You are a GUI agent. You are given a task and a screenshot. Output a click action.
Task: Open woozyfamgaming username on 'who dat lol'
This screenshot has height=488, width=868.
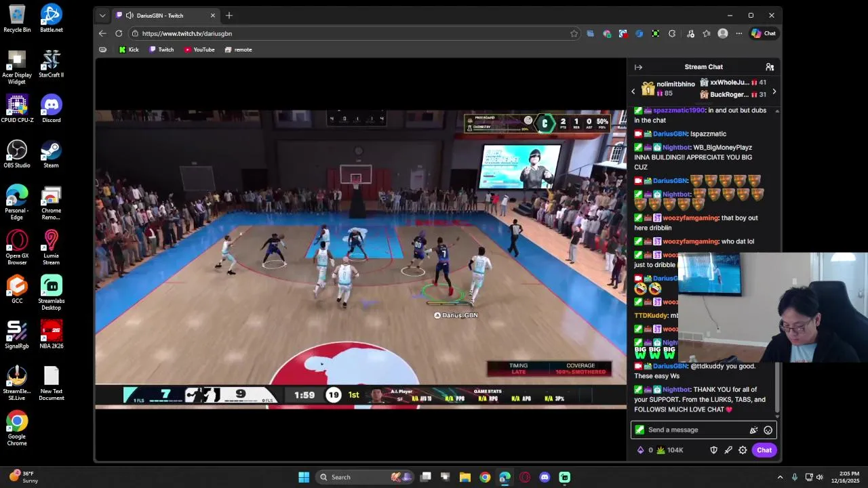(690, 241)
